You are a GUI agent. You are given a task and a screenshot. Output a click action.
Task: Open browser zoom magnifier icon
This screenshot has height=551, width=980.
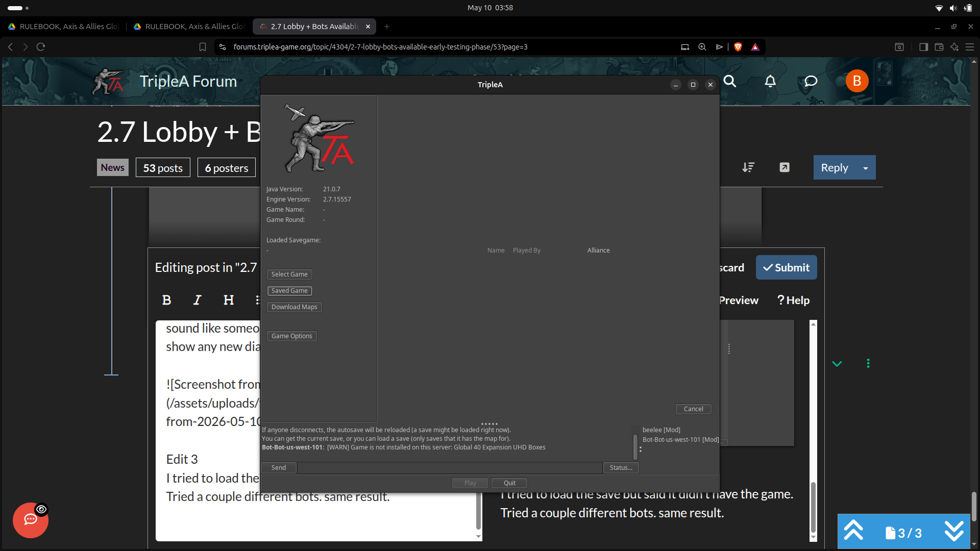coord(702,47)
